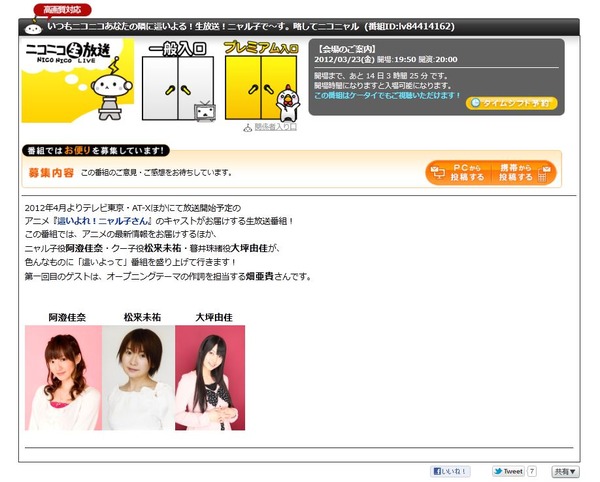The height and width of the screenshot is (482, 600).
Task: Click the name label 阿澄佳奈 above photo
Action: 67,317
